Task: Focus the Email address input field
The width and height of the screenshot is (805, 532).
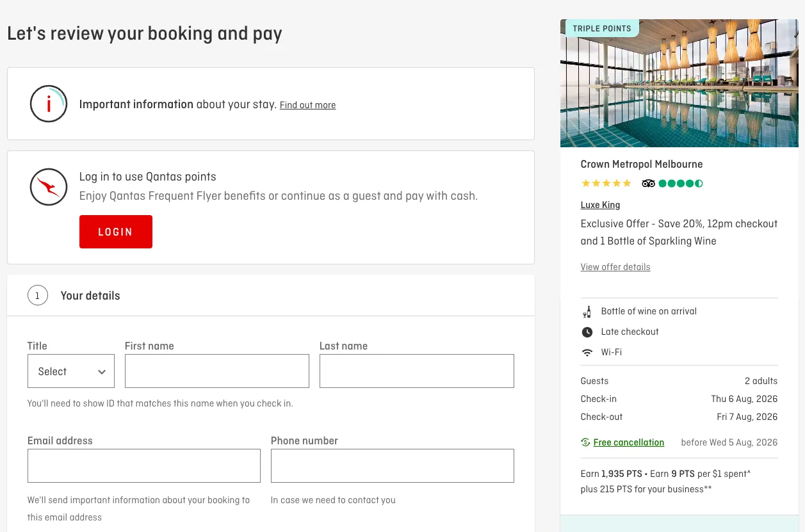Action: pos(144,465)
